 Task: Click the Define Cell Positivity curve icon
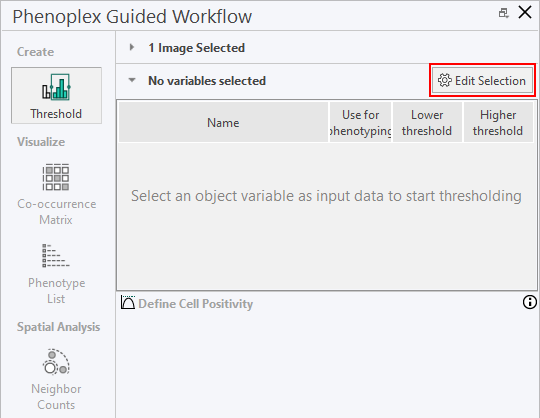coord(128,302)
